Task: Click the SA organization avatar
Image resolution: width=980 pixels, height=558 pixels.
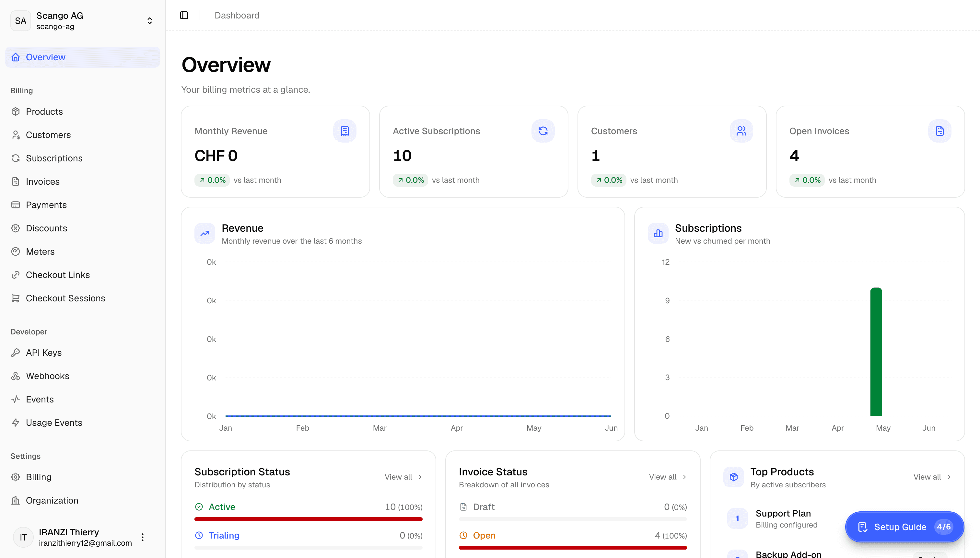Action: (21, 21)
